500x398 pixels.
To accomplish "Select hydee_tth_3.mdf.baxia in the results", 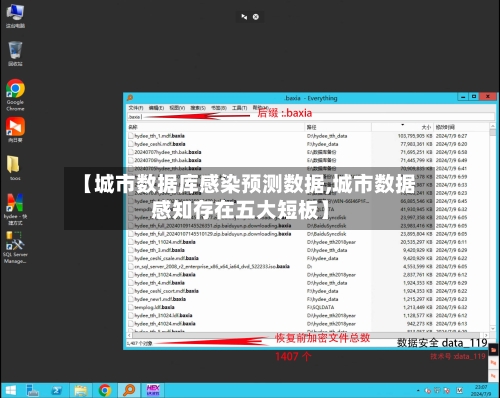I will (159, 250).
